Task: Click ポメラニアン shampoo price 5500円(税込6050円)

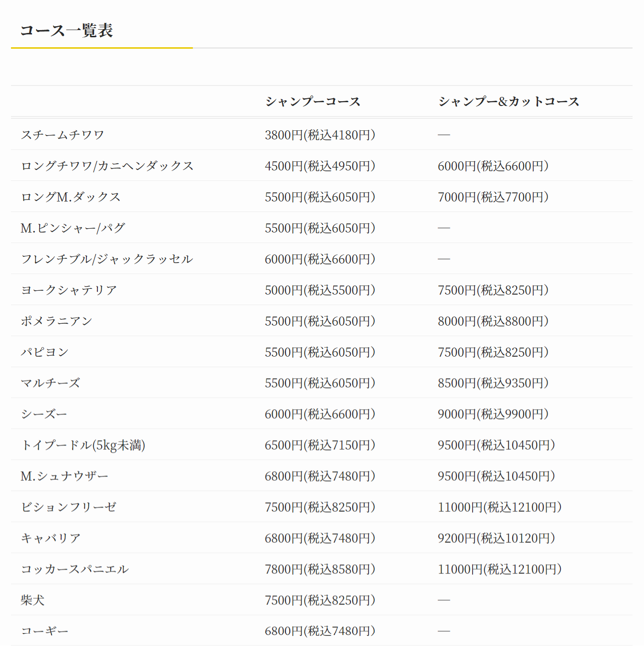Action: coord(320,321)
